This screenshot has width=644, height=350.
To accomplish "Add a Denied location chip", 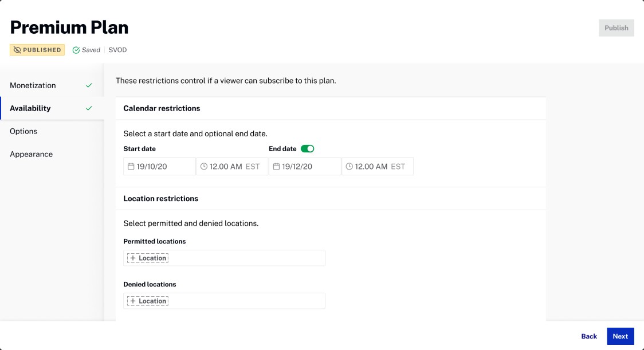I will coord(148,301).
